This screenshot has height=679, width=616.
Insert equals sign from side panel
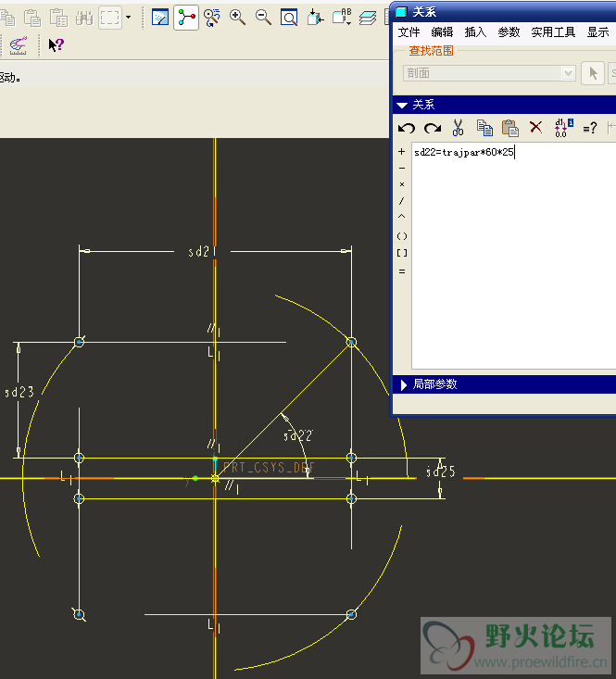[402, 271]
